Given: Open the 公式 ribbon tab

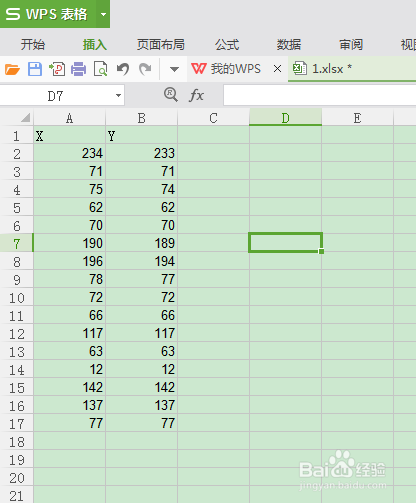Looking at the screenshot, I should click(x=227, y=44).
